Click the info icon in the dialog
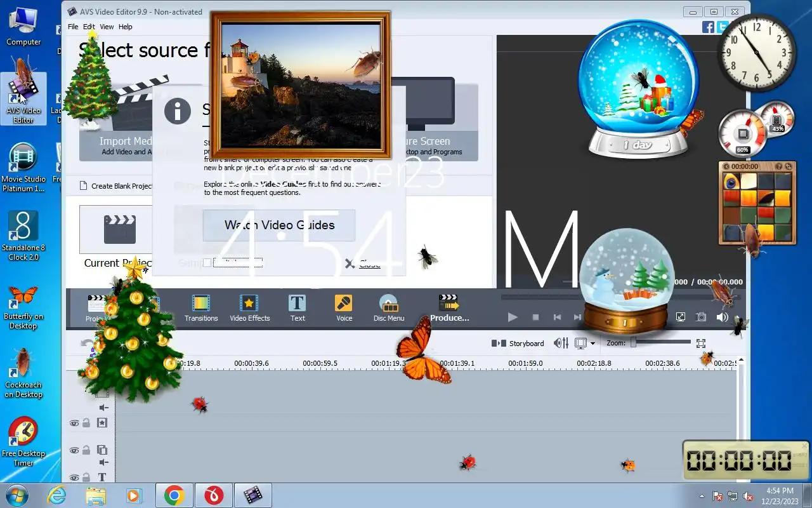Viewport: 812px width, 508px height. pyautogui.click(x=177, y=111)
